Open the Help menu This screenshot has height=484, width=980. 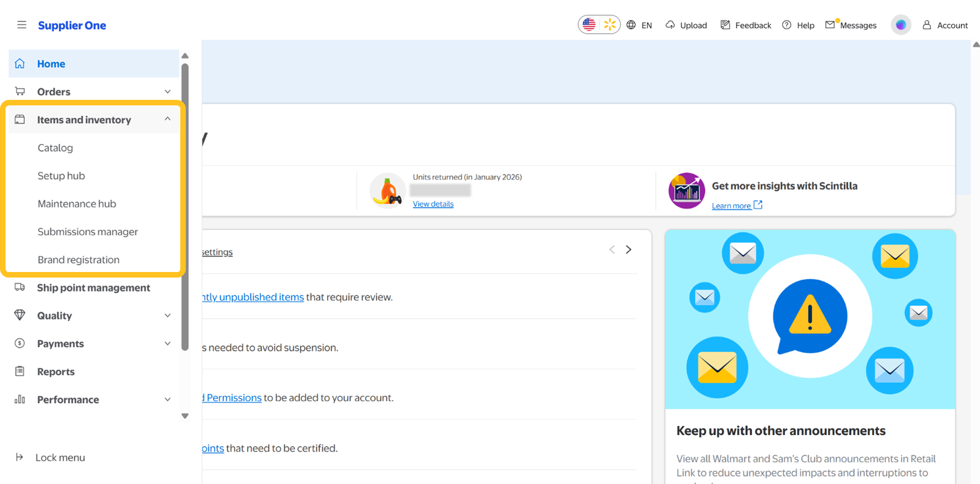[805, 25]
